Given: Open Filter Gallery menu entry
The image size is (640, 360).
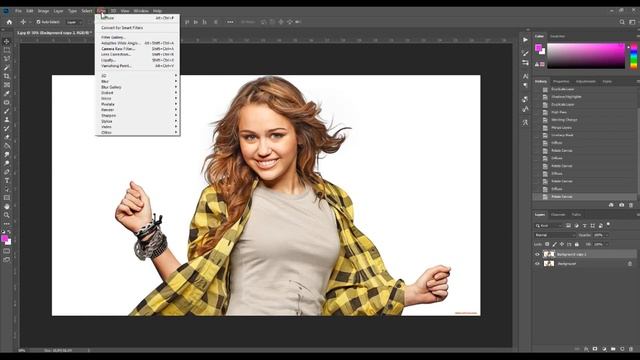Looking at the screenshot, I should click(138, 37).
